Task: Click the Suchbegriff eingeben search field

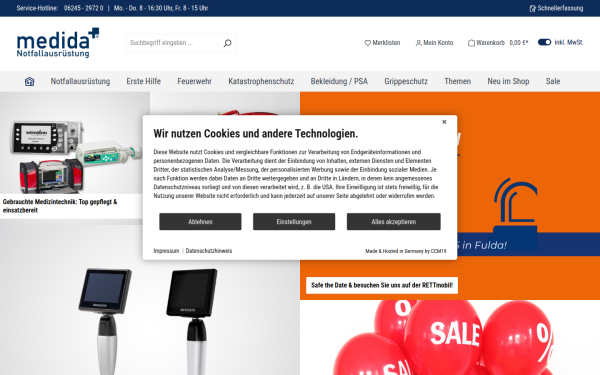Action: tap(171, 43)
